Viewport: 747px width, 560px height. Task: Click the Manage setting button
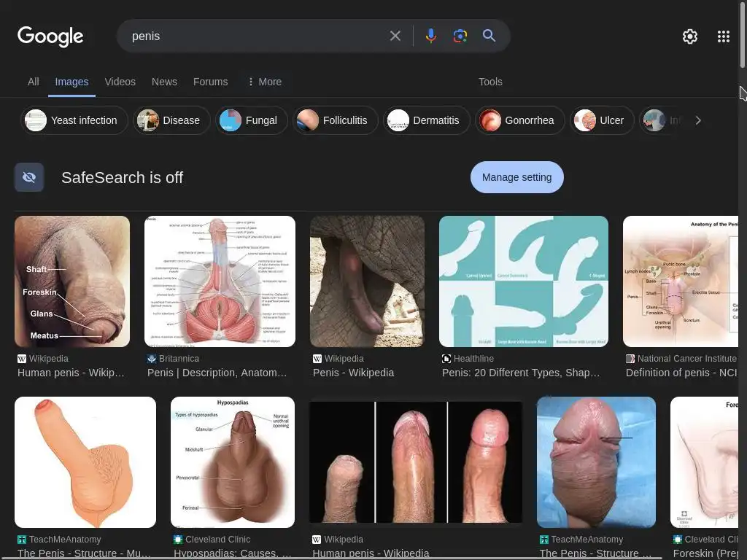click(x=517, y=177)
